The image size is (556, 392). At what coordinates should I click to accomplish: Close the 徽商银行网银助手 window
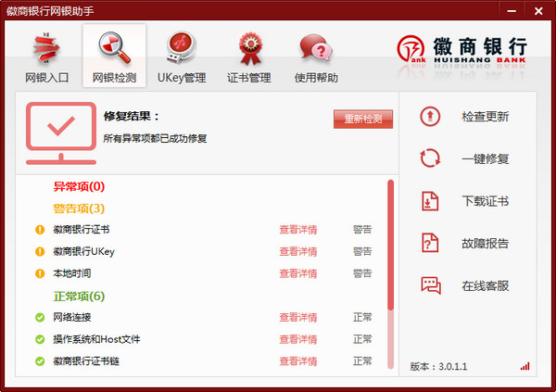[x=538, y=11]
